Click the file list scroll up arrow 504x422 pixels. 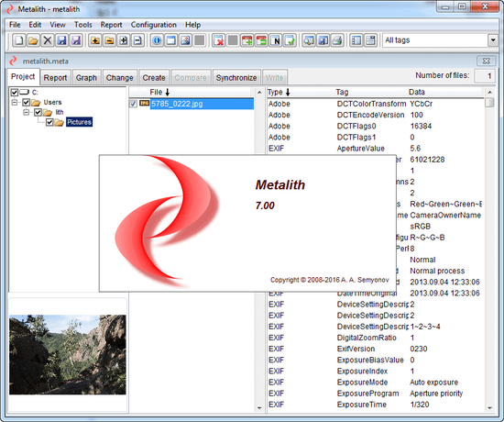259,93
